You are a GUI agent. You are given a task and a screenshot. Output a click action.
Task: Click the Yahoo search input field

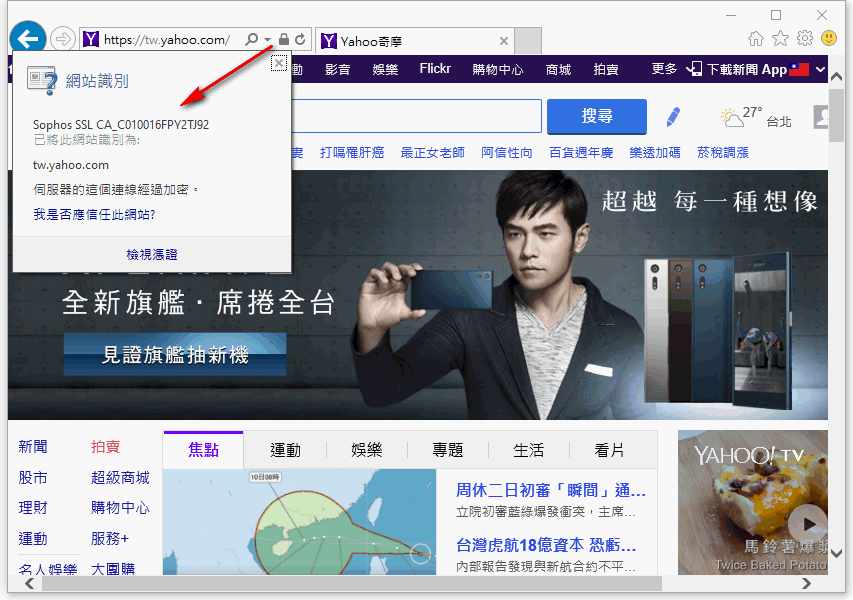pyautogui.click(x=416, y=116)
